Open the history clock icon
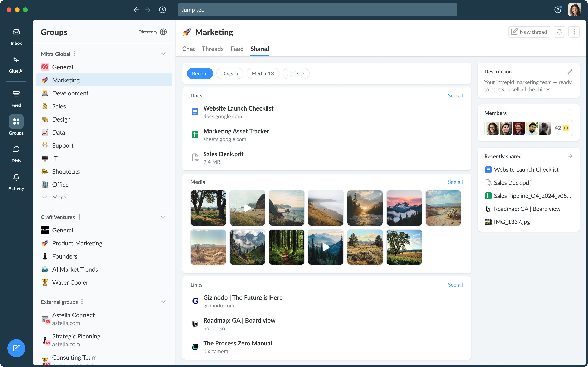 (162, 10)
